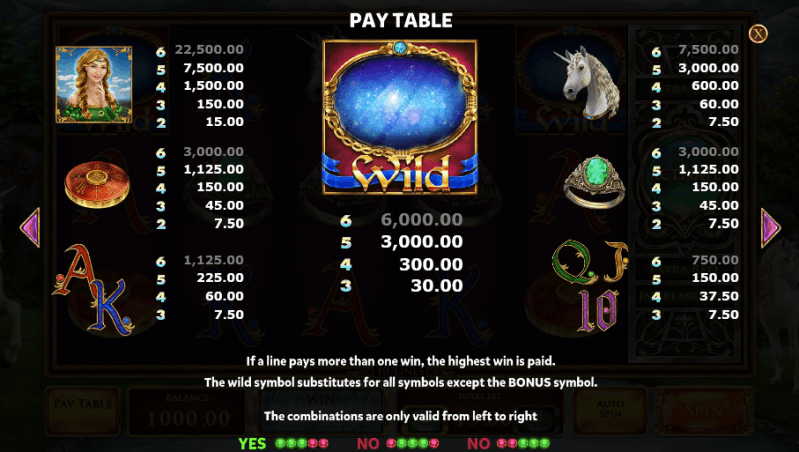799x452 pixels.
Task: Click the Wild 6,000.00 payout value
Action: (x=421, y=220)
